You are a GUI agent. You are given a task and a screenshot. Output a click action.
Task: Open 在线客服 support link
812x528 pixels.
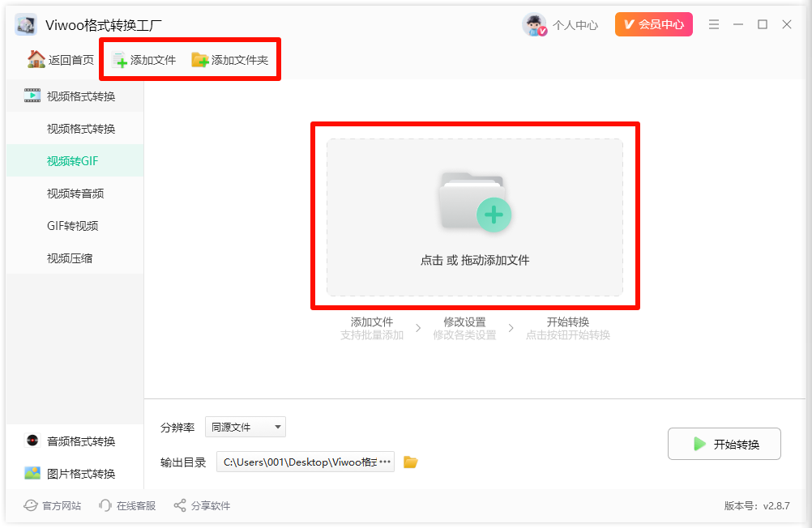(127, 505)
